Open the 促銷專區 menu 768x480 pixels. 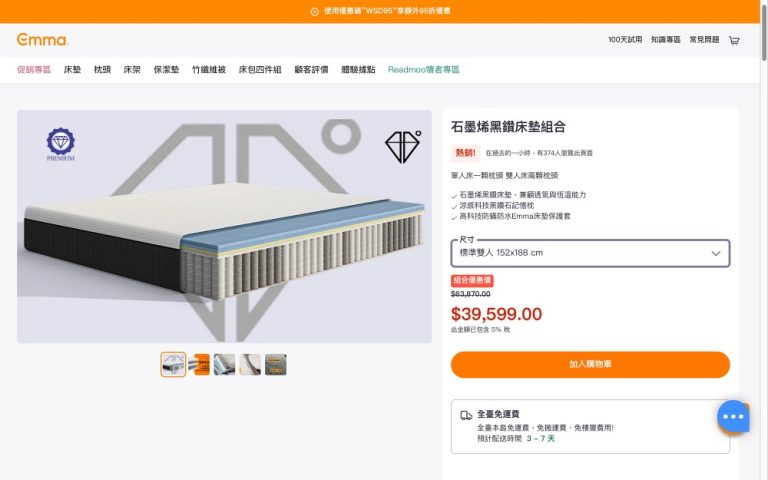[34, 70]
